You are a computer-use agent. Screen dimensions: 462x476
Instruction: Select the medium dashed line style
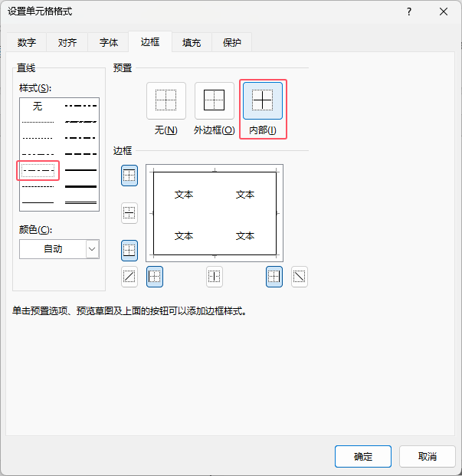point(80,154)
